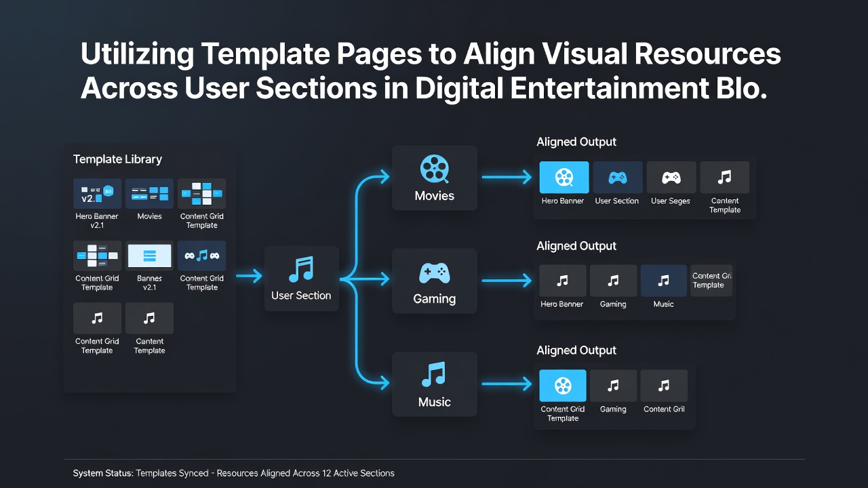868x488 pixels.
Task: Open the Movies film-reel section node
Action: pyautogui.click(x=435, y=178)
